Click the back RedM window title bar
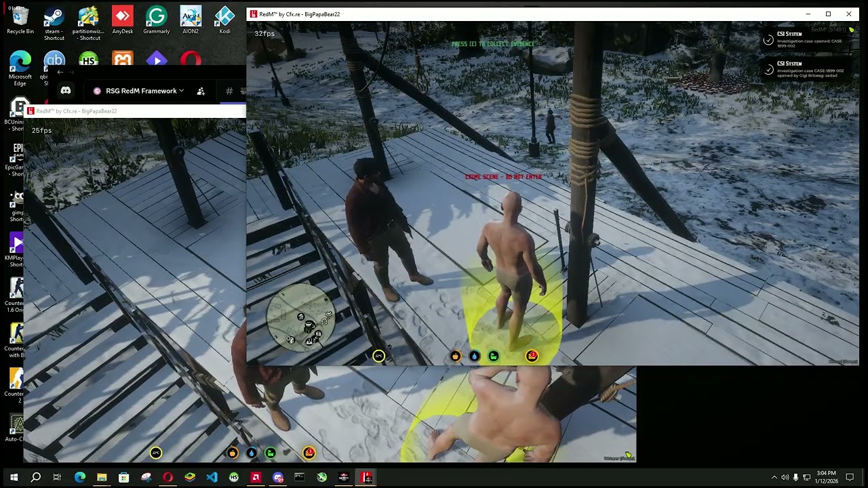 [x=134, y=111]
